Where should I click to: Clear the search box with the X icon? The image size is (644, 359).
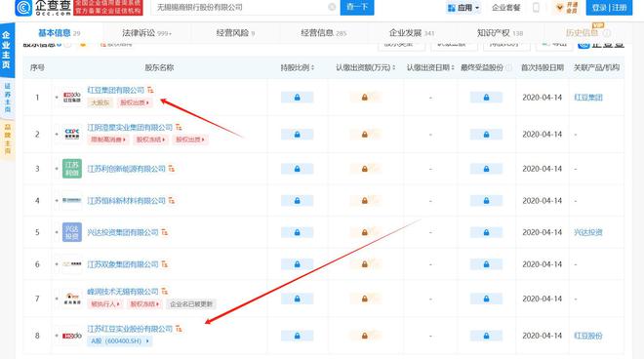(332, 7)
